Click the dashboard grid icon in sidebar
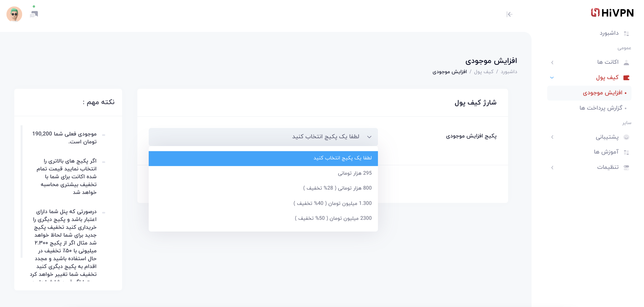This screenshot has width=644, height=307. [x=626, y=34]
